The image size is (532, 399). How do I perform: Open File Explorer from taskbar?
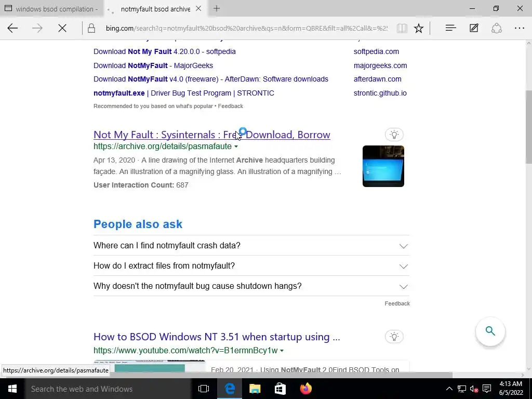[x=255, y=389]
